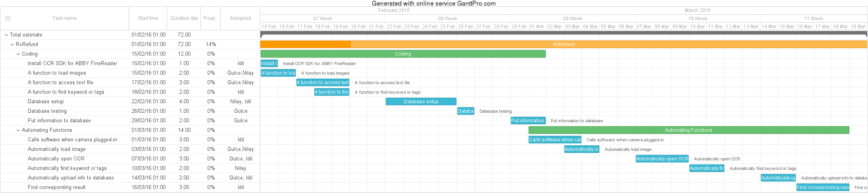Click the blue Automatically open OCR timeline bar
This screenshot has width=868, height=193.
tap(662, 159)
